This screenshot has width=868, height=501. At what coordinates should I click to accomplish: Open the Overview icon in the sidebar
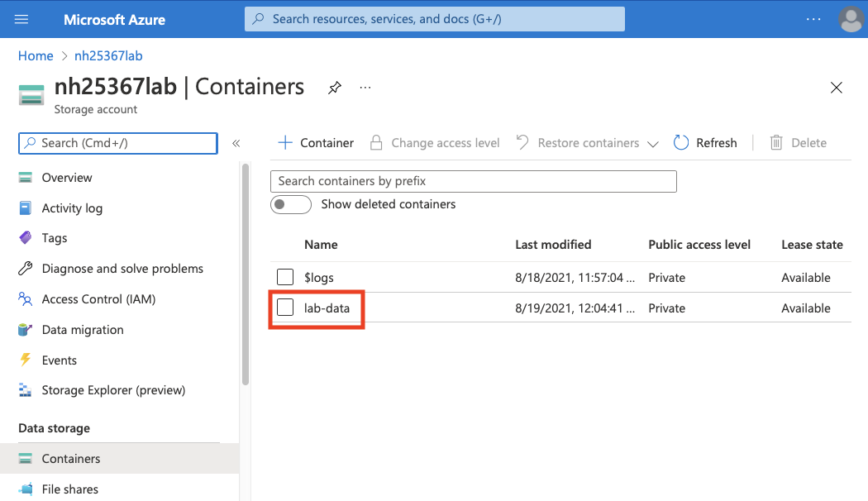tap(26, 178)
